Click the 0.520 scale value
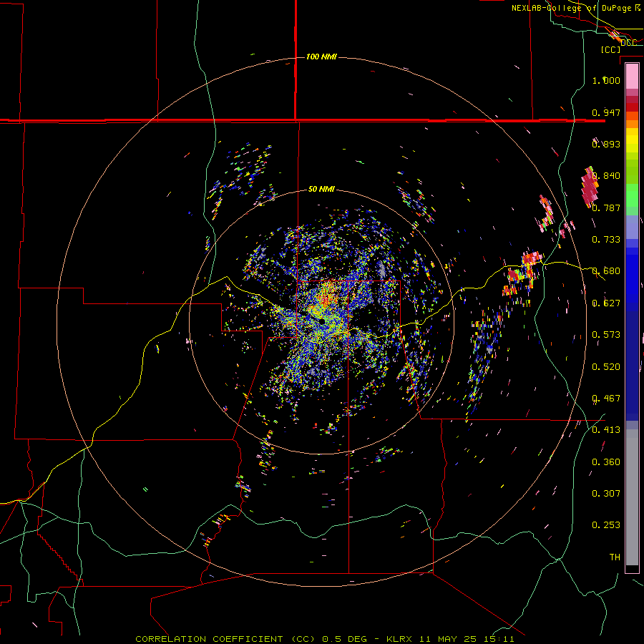Viewport: 644px width, 644px height. [606, 367]
